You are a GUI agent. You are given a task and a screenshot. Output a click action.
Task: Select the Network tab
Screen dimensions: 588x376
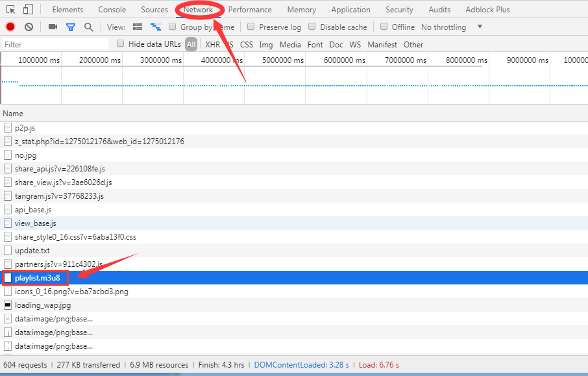click(198, 10)
